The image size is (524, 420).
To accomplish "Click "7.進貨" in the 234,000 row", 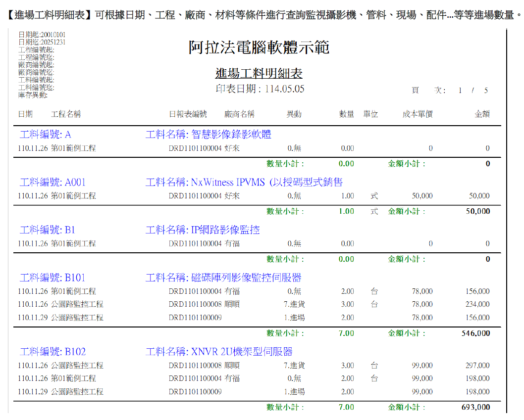I will (294, 304).
